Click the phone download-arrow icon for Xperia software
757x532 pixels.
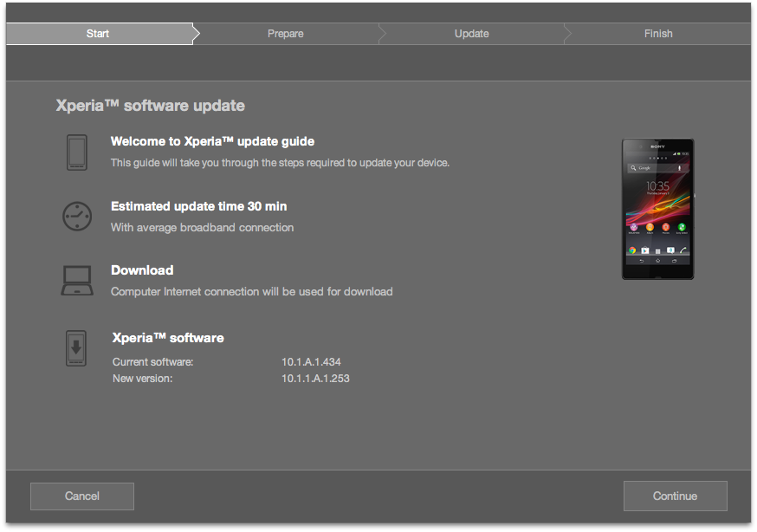tap(76, 348)
